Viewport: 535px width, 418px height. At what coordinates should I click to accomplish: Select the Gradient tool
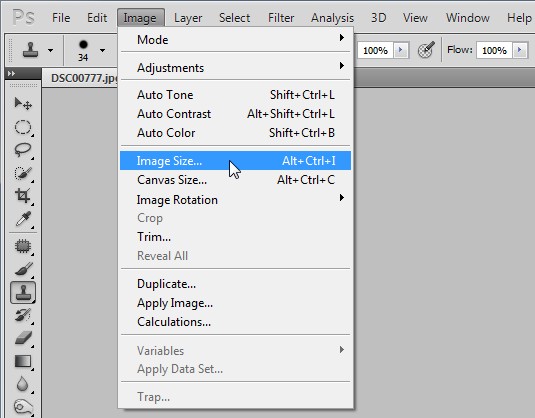tap(23, 361)
